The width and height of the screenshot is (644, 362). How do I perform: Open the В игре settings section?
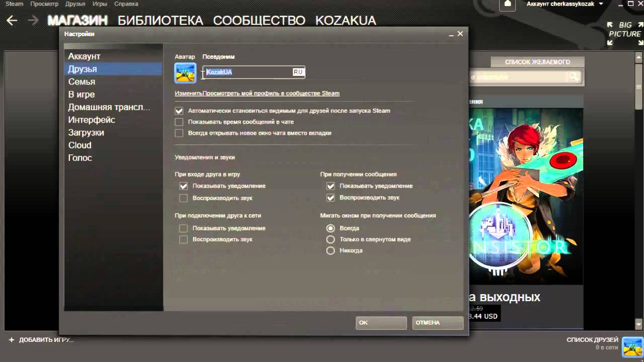coord(113,95)
